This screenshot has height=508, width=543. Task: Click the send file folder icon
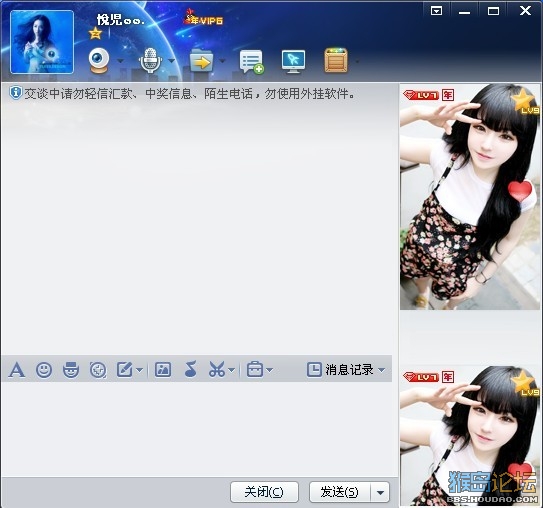pyautogui.click(x=201, y=61)
